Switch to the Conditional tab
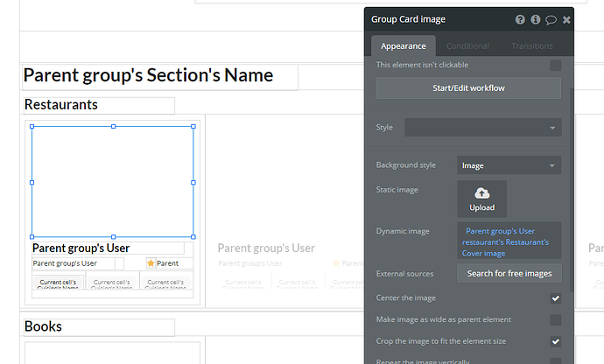This screenshot has width=604, height=364. [x=467, y=46]
